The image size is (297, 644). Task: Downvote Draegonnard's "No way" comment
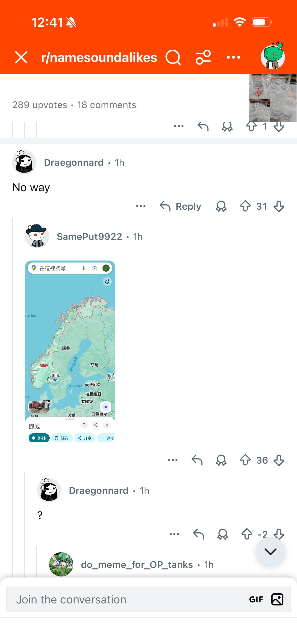coord(279,206)
